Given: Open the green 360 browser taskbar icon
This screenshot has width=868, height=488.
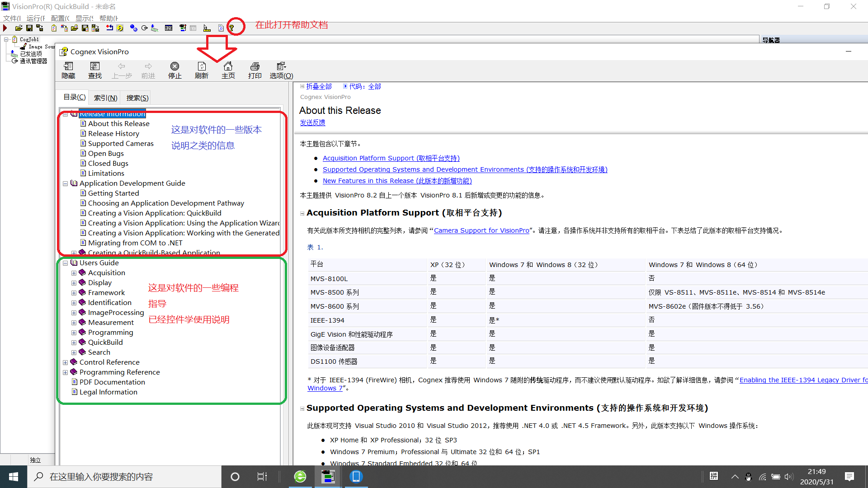Looking at the screenshot, I should [300, 477].
